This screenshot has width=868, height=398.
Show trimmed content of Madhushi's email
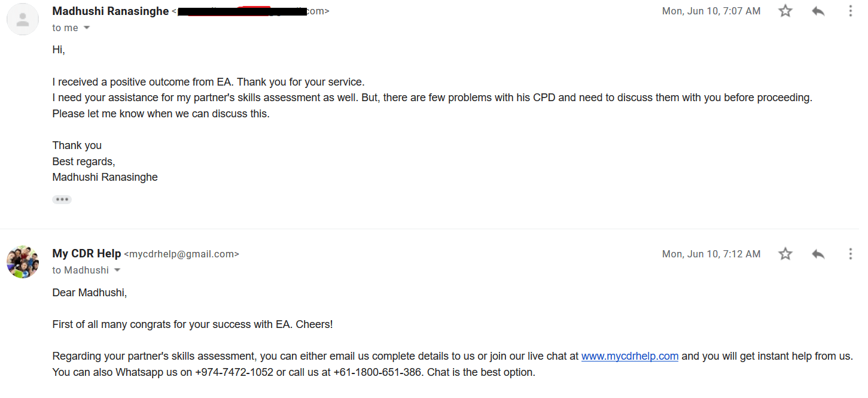tap(62, 199)
